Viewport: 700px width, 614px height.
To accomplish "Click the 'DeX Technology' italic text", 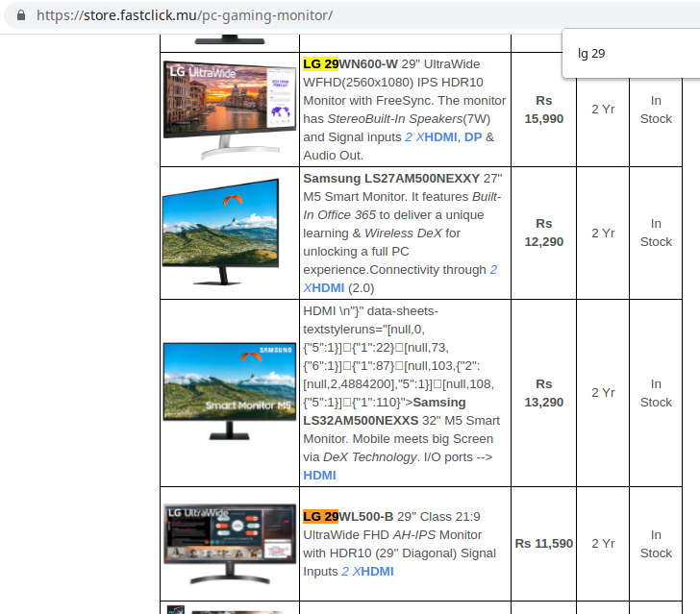I will [x=370, y=457].
